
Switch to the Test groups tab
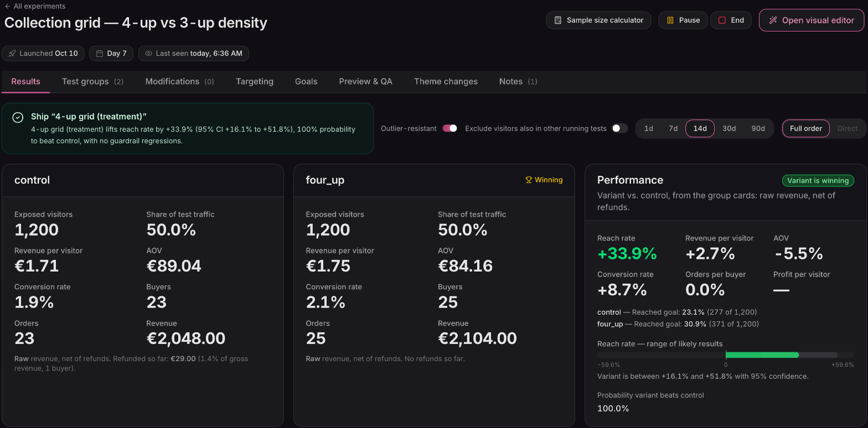(92, 81)
